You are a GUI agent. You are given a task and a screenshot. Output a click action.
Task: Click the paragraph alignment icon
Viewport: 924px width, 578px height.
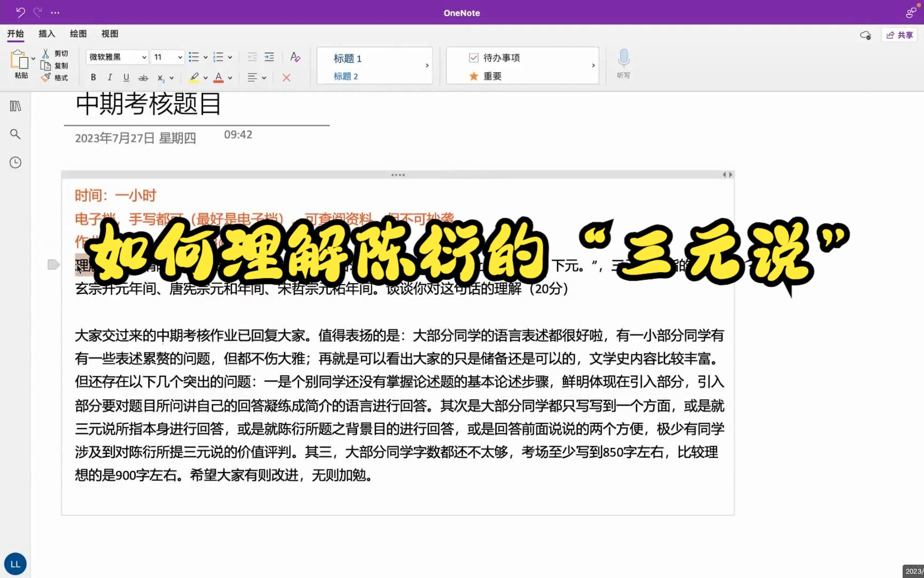[252, 78]
